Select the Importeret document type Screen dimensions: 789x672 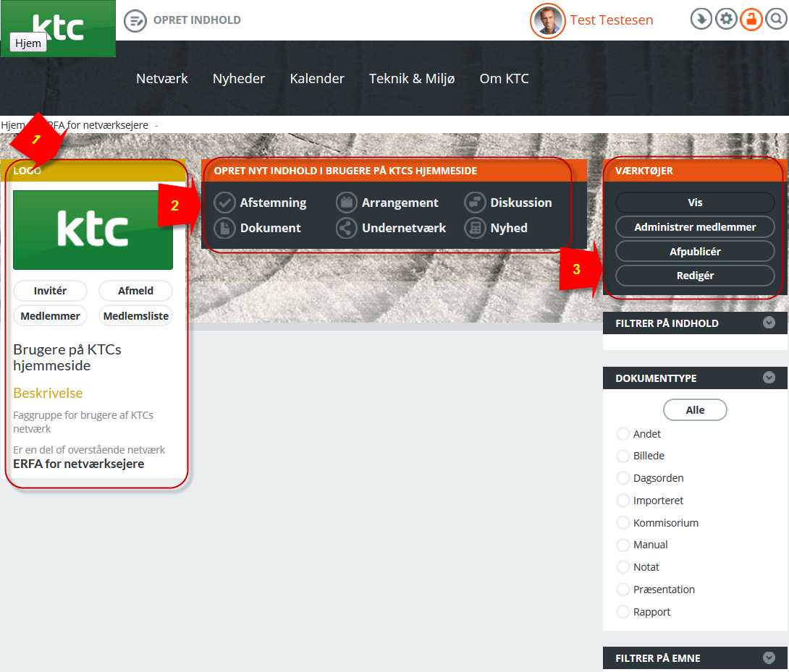(x=623, y=501)
